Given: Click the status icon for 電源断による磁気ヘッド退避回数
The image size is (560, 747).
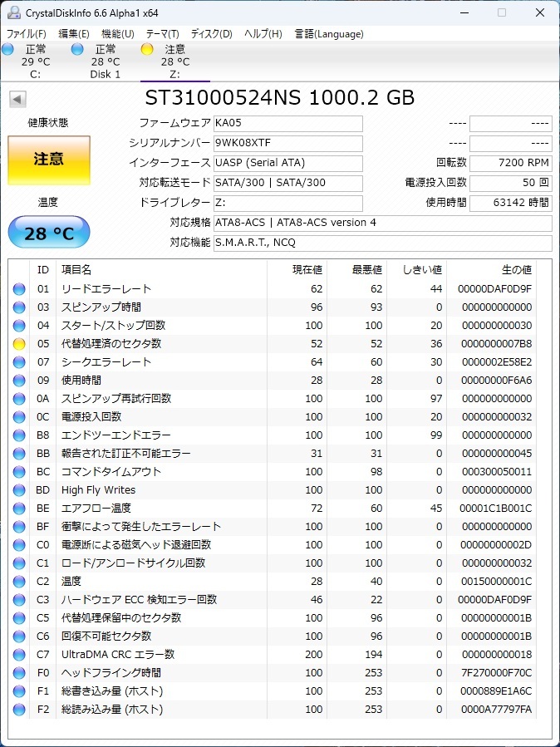Looking at the screenshot, I should tap(19, 545).
